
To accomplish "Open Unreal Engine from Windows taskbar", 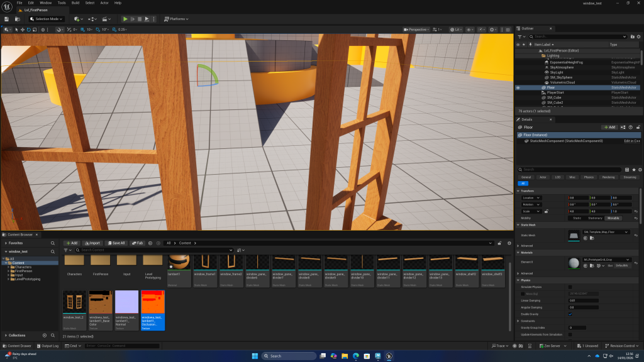I will [389, 356].
